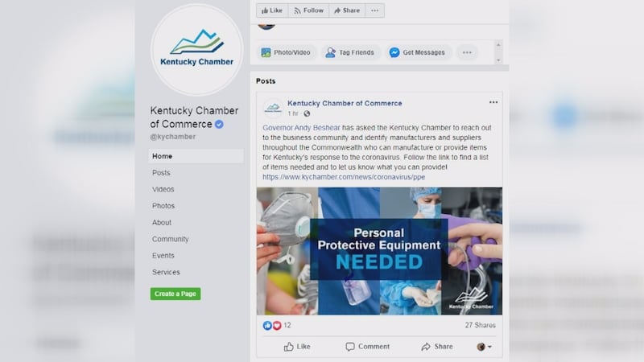Click the green Create a Page button

coord(175,294)
